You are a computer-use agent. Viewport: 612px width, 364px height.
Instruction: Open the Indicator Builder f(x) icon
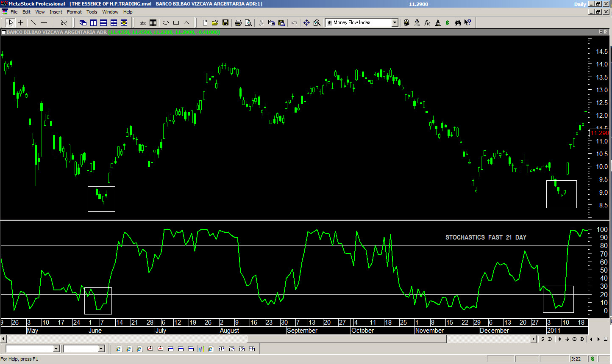pyautogui.click(x=427, y=23)
